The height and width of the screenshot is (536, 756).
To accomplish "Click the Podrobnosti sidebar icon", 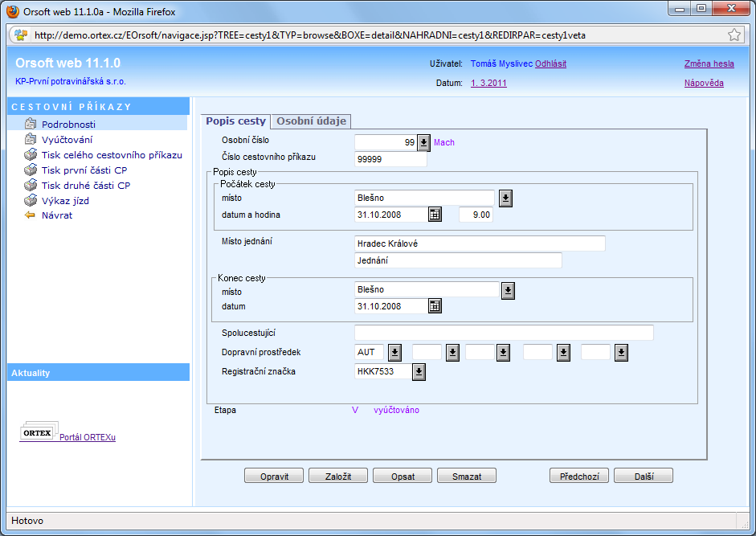I will tap(31, 125).
